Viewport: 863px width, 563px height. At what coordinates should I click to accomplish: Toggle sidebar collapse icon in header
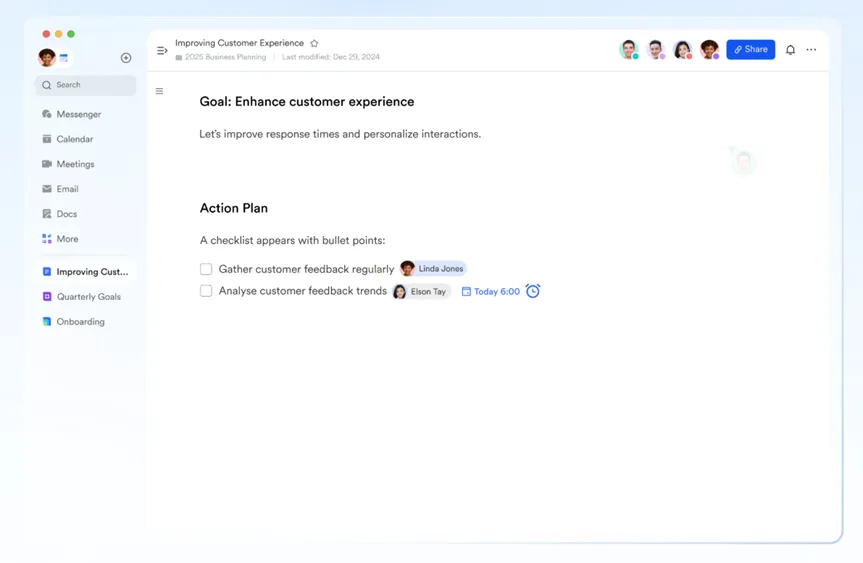[162, 51]
